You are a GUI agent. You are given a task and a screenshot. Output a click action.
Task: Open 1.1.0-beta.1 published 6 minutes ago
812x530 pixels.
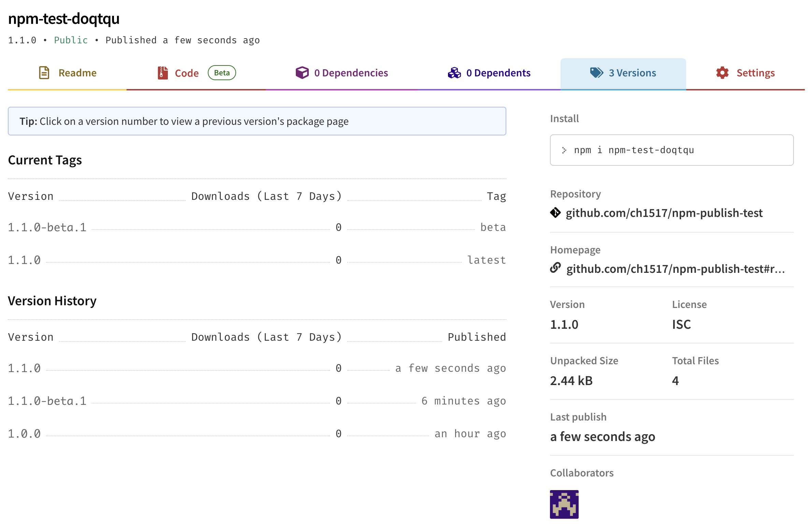47,401
